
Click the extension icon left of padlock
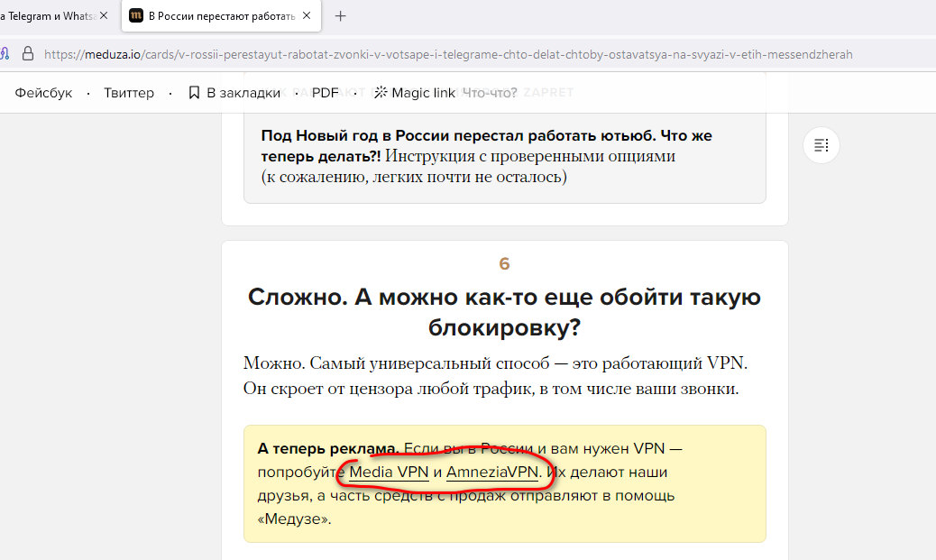tap(5, 54)
